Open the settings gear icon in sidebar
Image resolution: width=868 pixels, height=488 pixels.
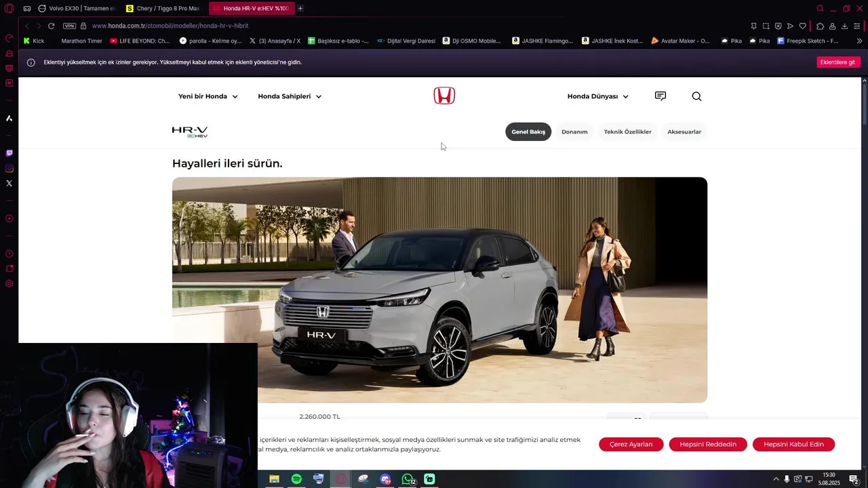(x=9, y=283)
